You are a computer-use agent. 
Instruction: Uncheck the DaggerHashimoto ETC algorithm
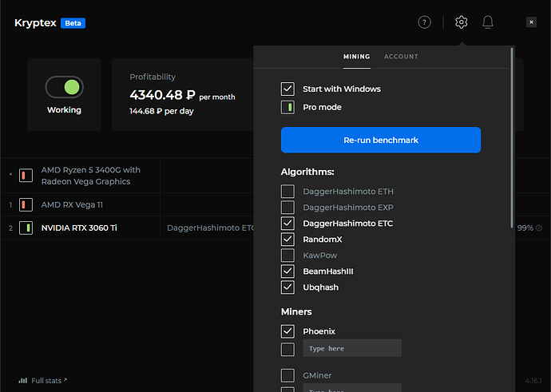pyautogui.click(x=287, y=224)
